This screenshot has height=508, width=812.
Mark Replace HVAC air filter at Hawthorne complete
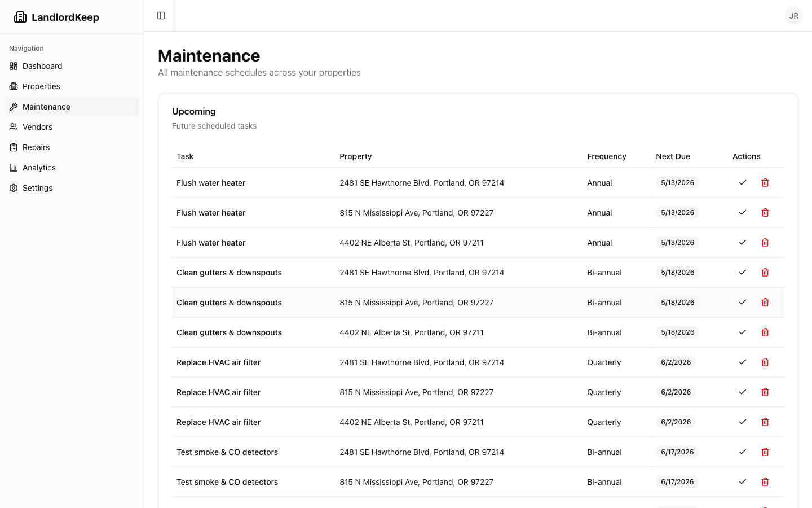pyautogui.click(x=743, y=362)
